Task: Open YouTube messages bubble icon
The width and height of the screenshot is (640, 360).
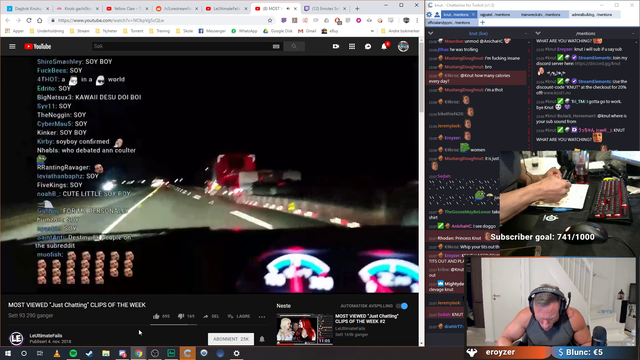Action: coord(368,47)
